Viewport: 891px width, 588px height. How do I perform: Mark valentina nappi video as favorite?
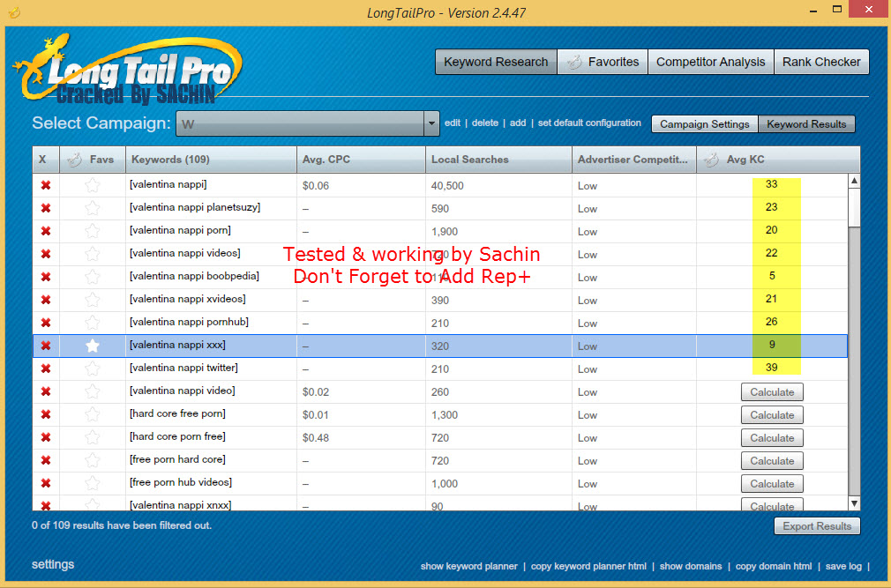pyautogui.click(x=93, y=391)
